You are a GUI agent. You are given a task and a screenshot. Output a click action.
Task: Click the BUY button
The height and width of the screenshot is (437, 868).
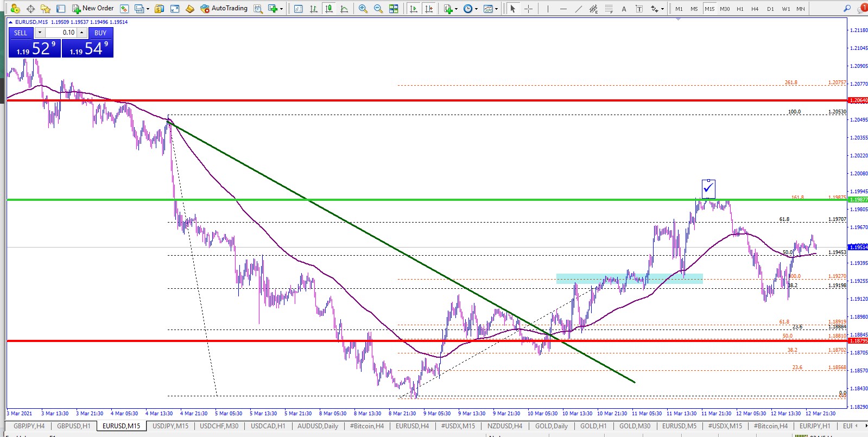pos(100,33)
